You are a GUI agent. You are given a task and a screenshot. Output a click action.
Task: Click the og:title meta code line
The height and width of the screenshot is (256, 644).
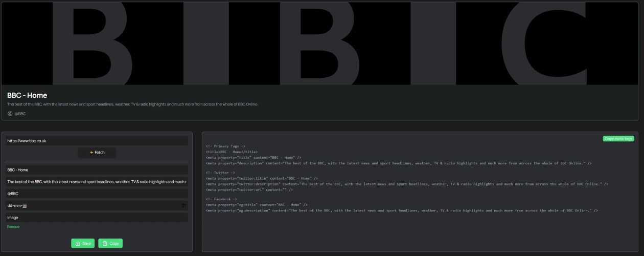tap(257, 205)
